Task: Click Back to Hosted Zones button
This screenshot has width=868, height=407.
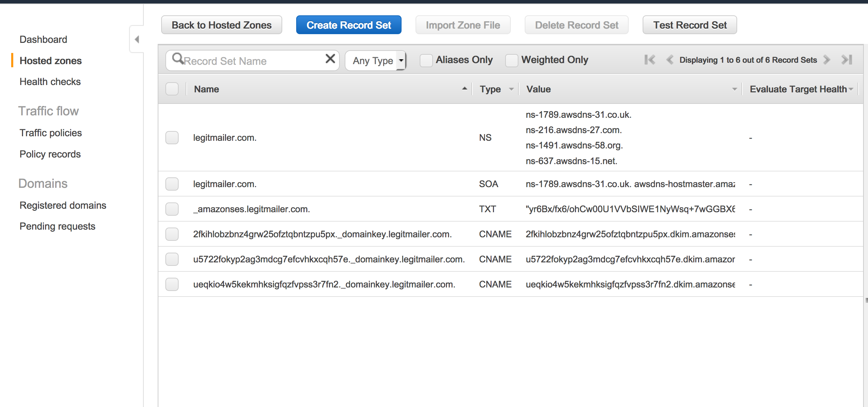Action: pos(222,25)
